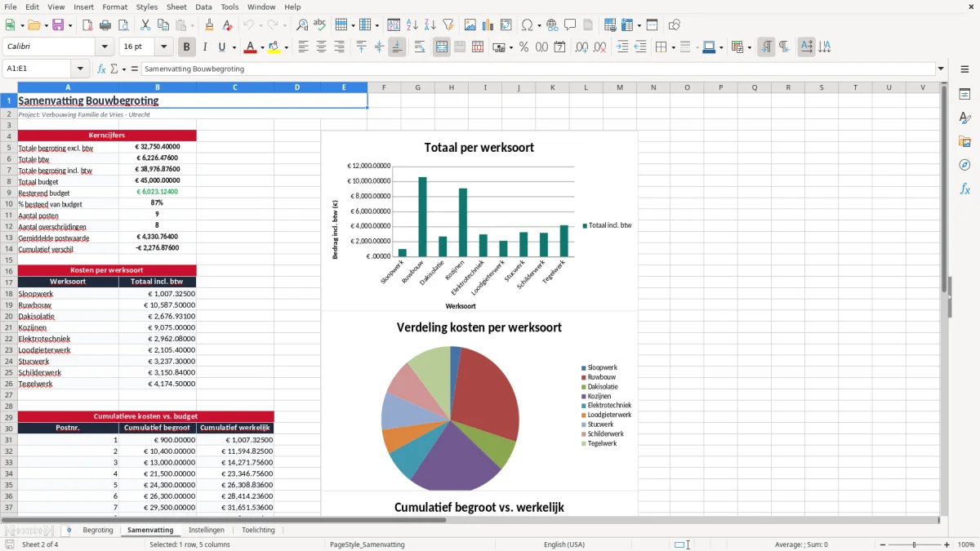Open the Tools menu

pyautogui.click(x=229, y=7)
